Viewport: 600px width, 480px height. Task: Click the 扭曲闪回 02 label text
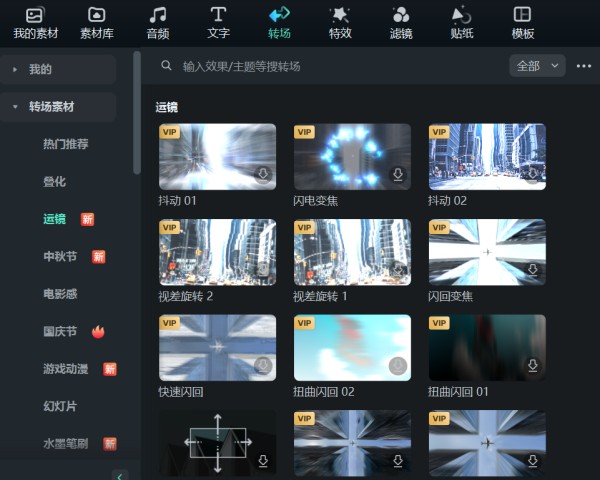tap(324, 392)
